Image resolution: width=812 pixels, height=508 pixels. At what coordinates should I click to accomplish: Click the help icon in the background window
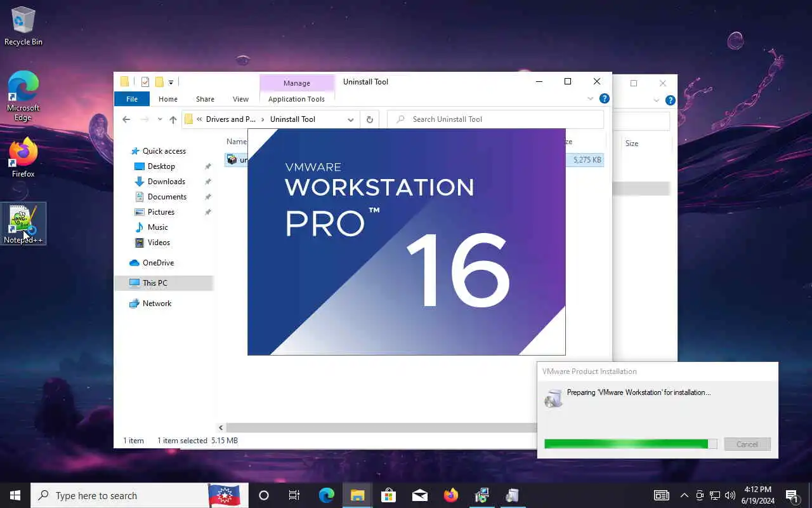[x=670, y=100]
